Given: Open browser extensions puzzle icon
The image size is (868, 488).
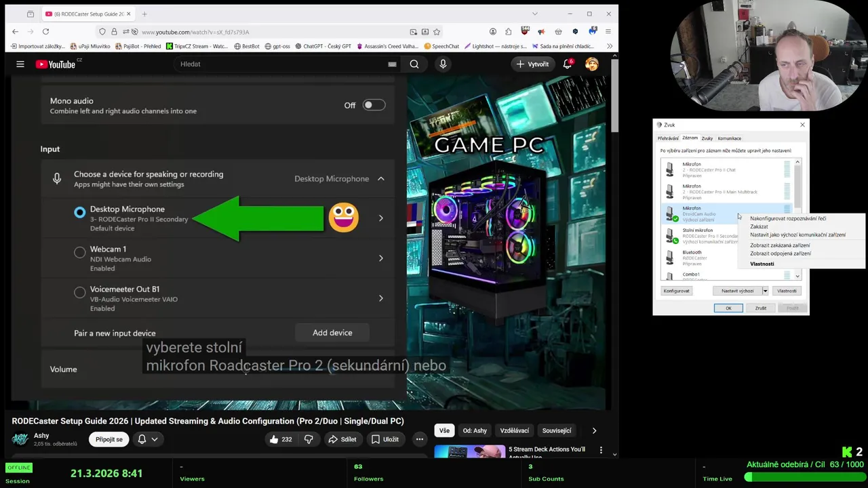Looking at the screenshot, I should tap(509, 32).
